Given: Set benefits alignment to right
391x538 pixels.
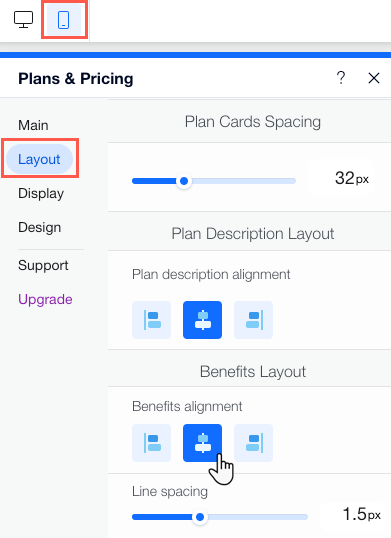Looking at the screenshot, I should point(253,443).
